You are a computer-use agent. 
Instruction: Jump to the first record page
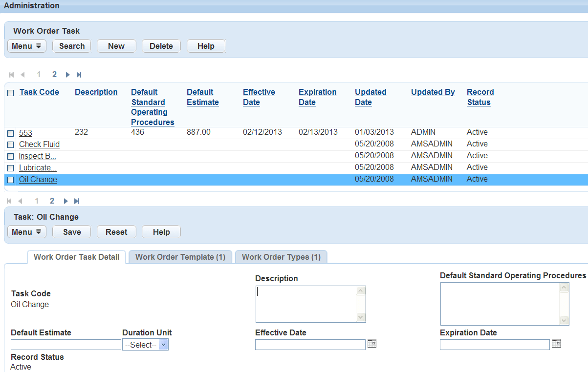(x=11, y=74)
